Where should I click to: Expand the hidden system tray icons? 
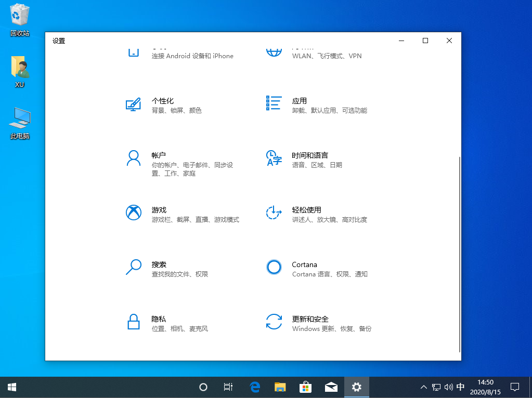[424, 387]
